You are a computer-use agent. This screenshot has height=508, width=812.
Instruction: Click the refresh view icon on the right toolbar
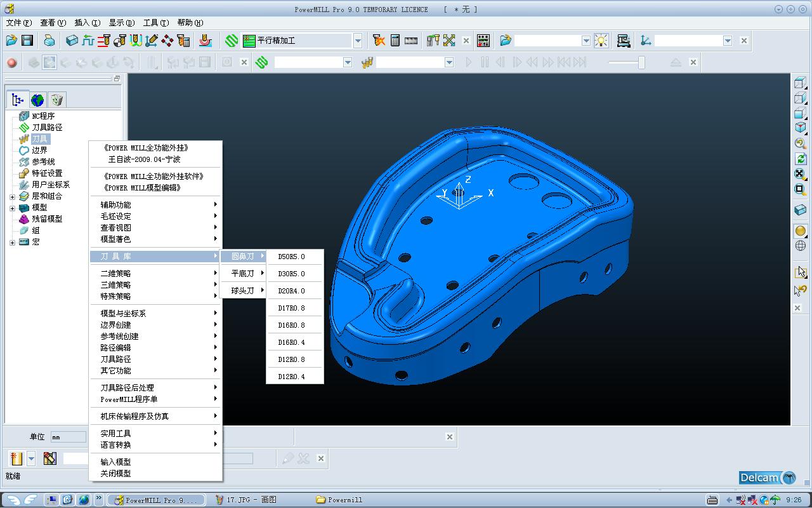(x=800, y=159)
